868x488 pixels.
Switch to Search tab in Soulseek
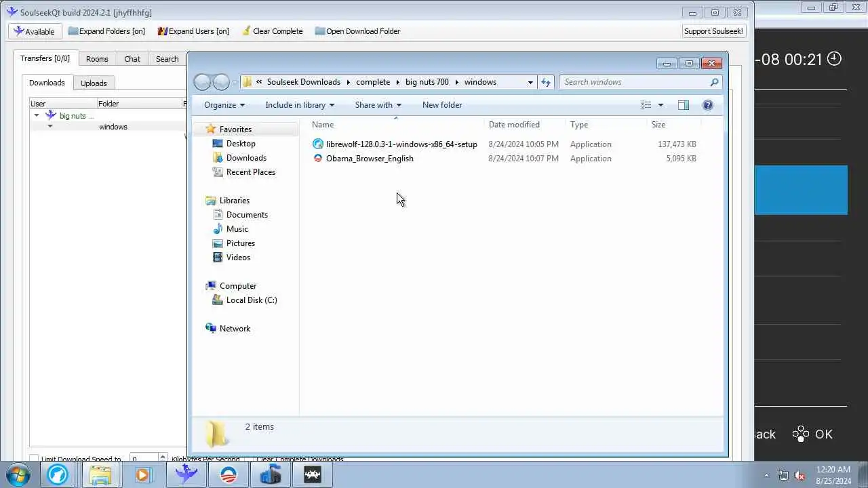pos(167,59)
